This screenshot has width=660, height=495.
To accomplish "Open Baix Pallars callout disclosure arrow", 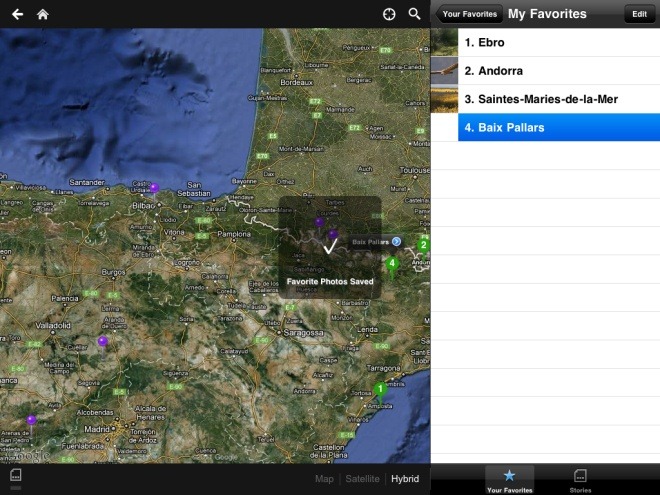I will point(396,242).
